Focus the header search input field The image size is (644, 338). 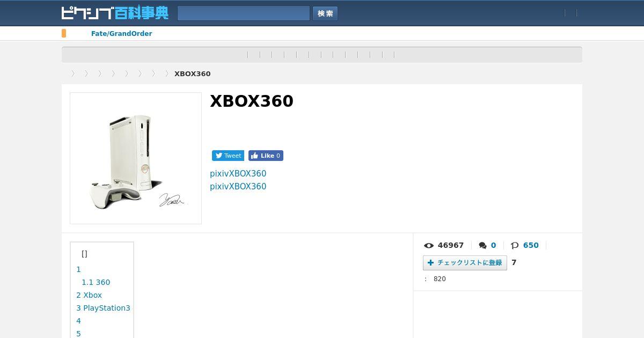tap(244, 13)
